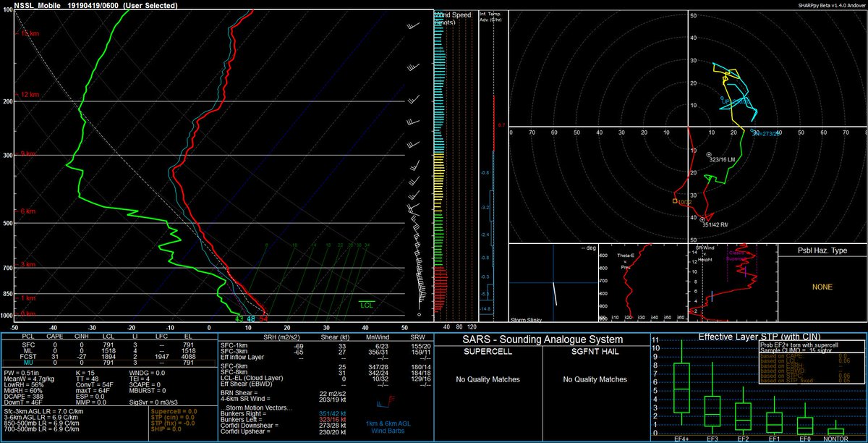The height and width of the screenshot is (443, 868).
Task: Click the Wind Speed (knots) panel header
Action: point(454,19)
